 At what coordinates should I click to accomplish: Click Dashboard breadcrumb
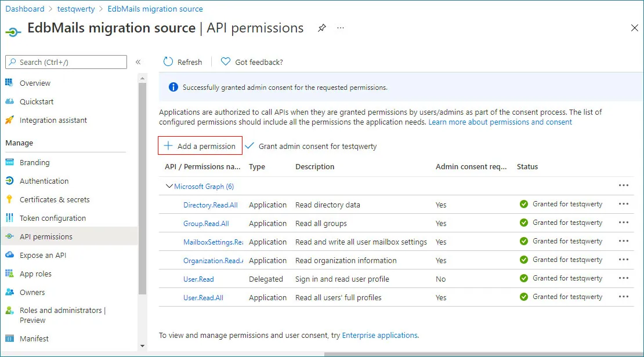tap(24, 9)
